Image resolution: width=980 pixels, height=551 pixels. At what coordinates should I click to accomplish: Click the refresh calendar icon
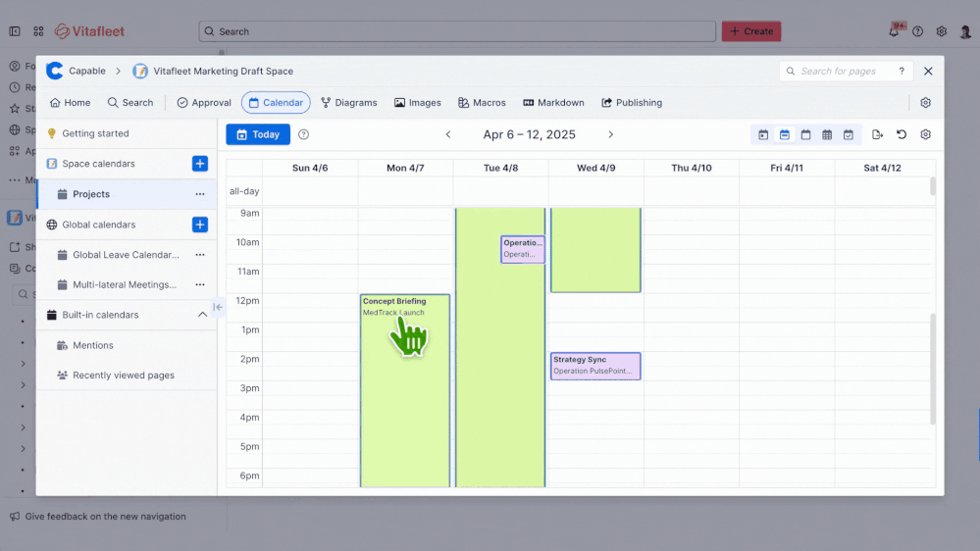(x=902, y=134)
